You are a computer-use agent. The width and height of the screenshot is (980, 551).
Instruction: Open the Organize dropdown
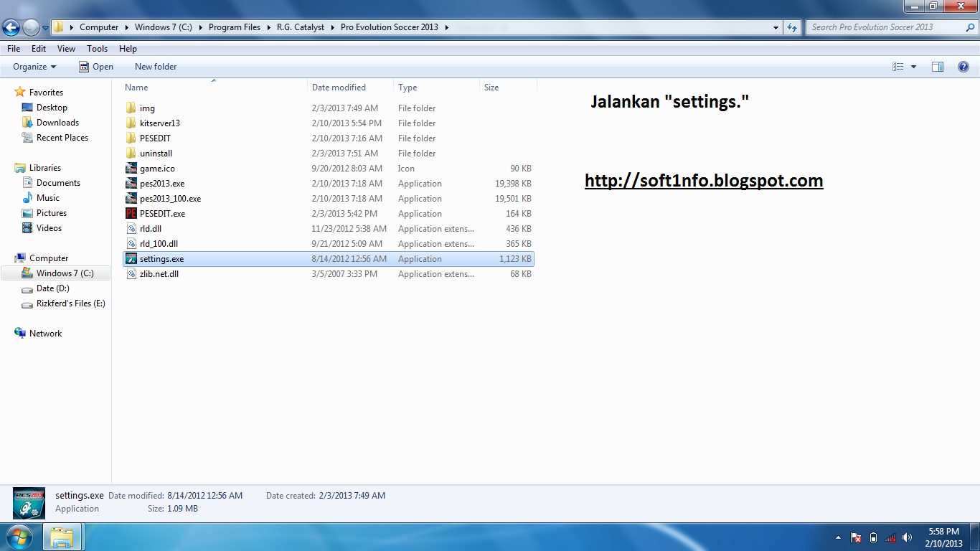(x=34, y=67)
